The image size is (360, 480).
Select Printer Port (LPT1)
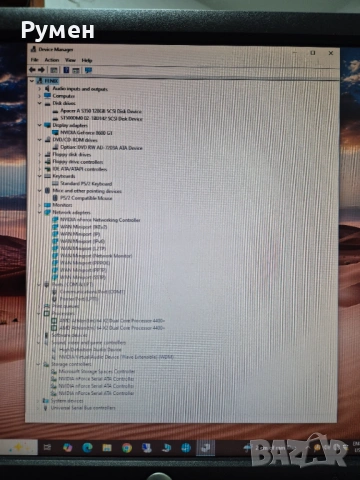[79, 299]
